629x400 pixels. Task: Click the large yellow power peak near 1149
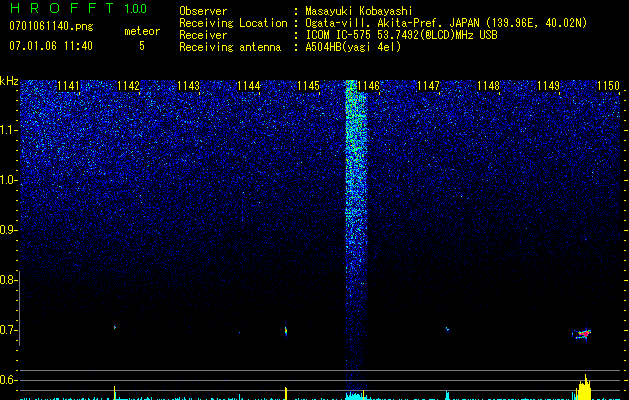pos(583,388)
